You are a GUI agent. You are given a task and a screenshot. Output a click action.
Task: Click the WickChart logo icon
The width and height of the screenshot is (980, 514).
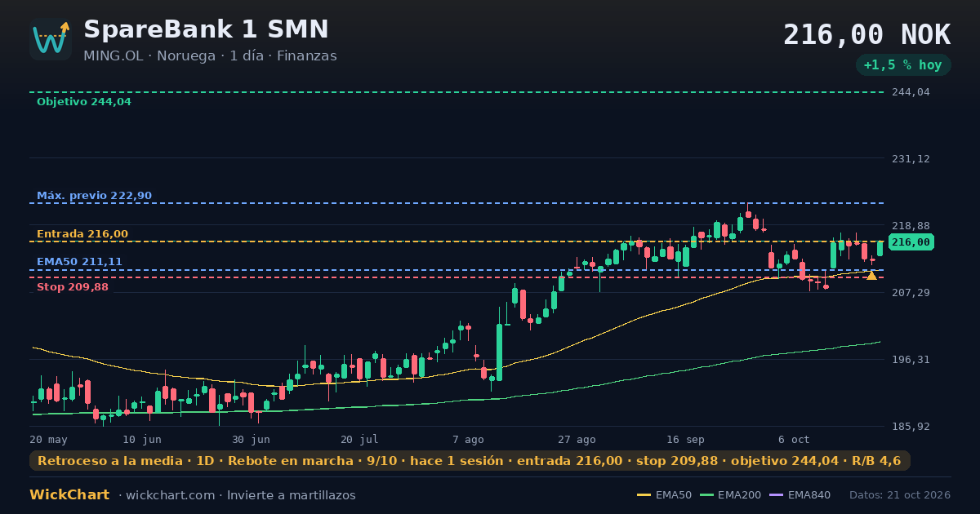click(51, 39)
